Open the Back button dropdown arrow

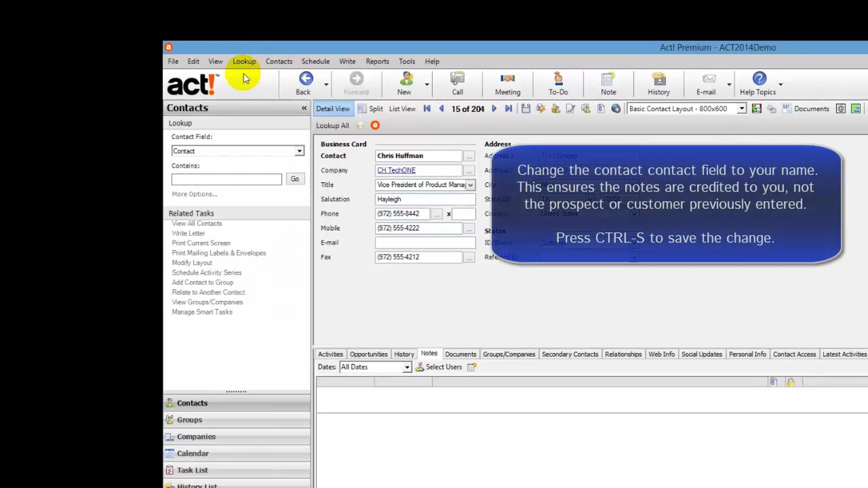tap(326, 84)
